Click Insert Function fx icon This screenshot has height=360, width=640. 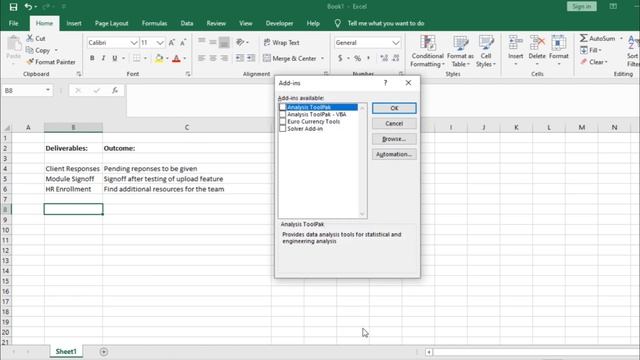(115, 90)
